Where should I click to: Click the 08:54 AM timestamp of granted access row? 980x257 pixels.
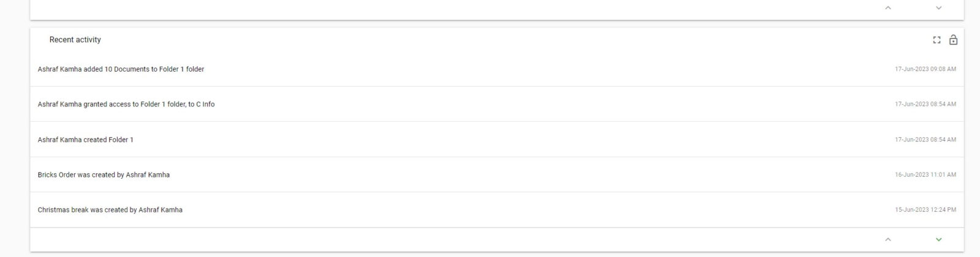click(x=925, y=104)
